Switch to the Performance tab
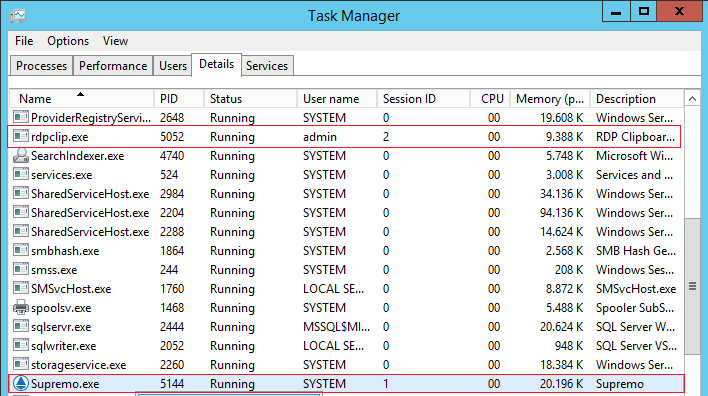The image size is (708, 396). 113,66
